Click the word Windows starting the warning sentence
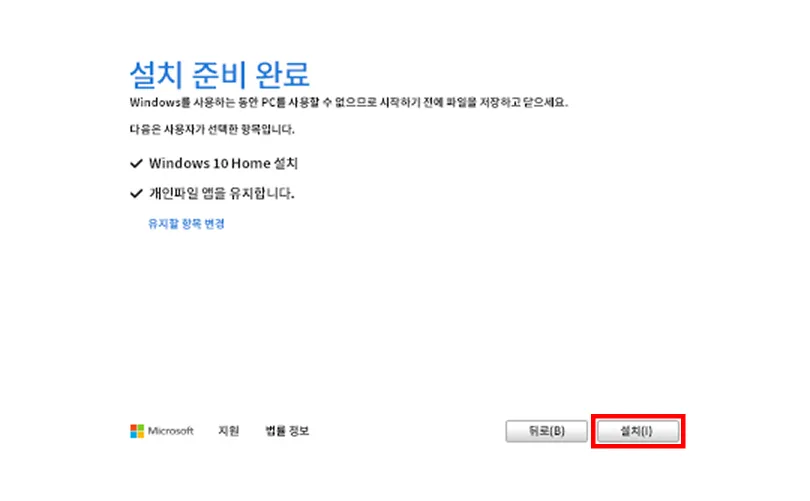This screenshot has width=810, height=501. tap(152, 103)
